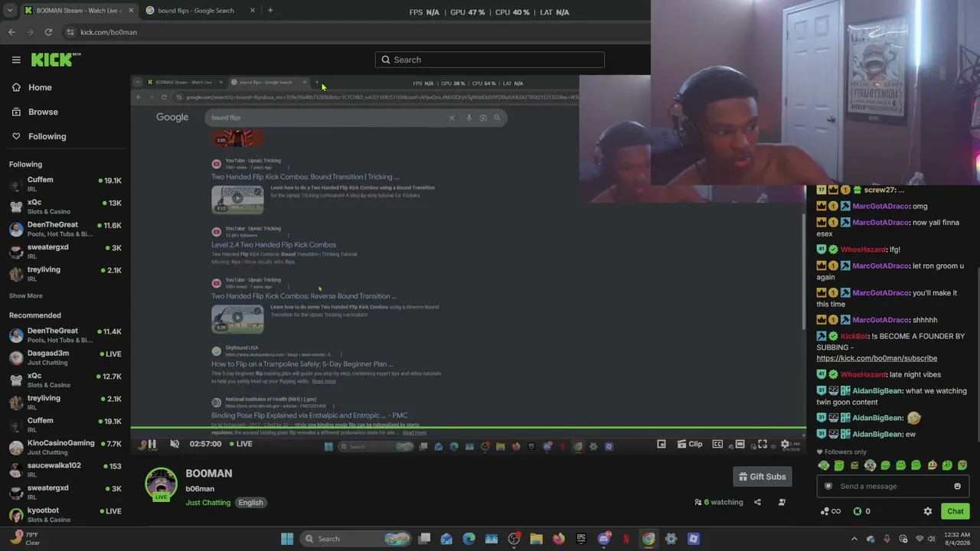
Task: Click MarcGotADraco's username on the 'omg' message
Action: 880,206
